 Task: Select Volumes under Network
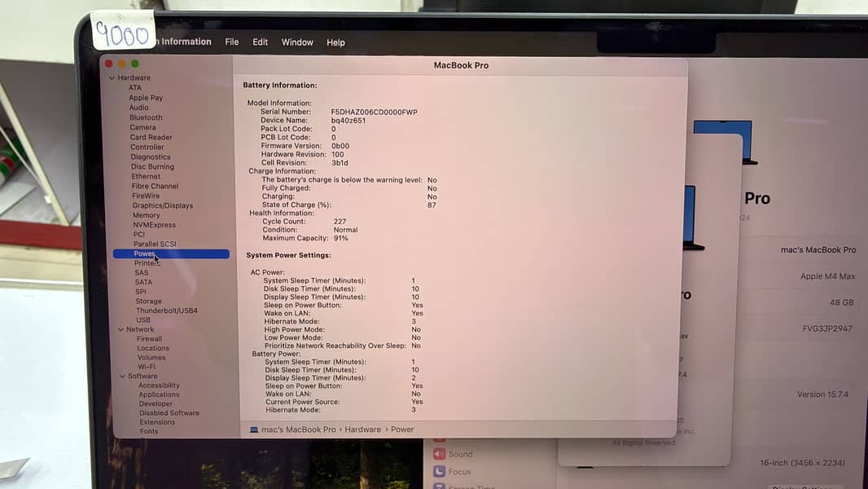[x=151, y=358]
